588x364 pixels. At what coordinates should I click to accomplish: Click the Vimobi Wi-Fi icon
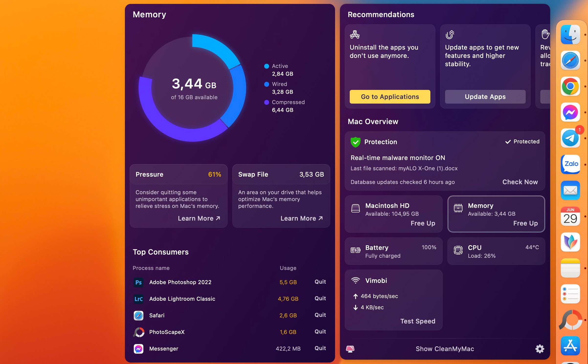tap(356, 280)
